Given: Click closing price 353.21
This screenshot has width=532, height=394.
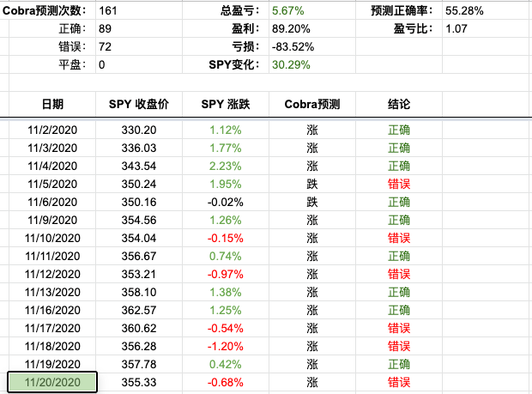Looking at the screenshot, I should point(139,274).
